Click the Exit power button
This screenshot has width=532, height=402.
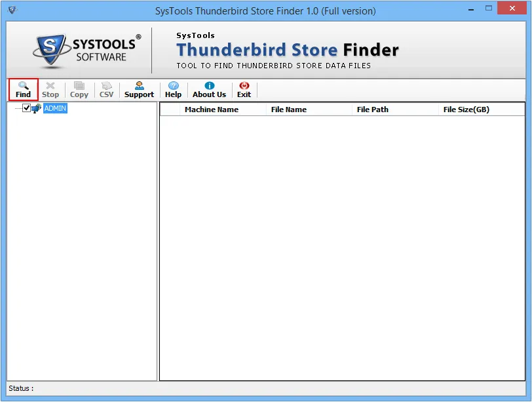click(x=244, y=90)
